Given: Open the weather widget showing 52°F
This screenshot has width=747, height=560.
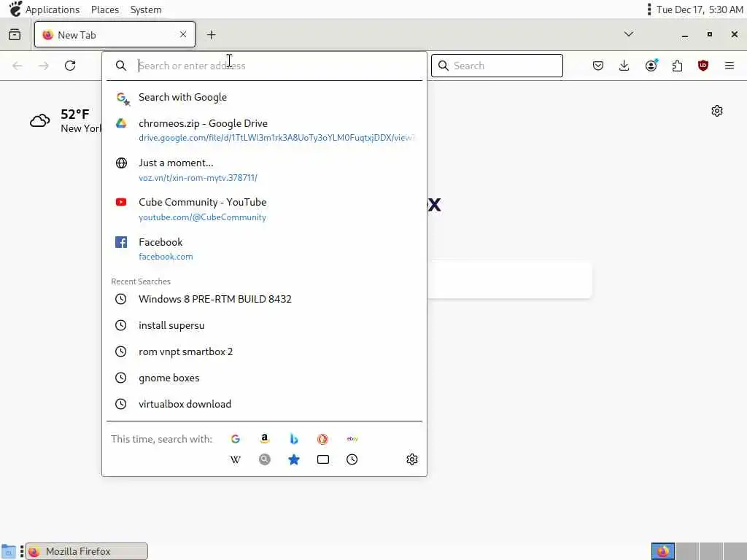Looking at the screenshot, I should click(x=66, y=121).
